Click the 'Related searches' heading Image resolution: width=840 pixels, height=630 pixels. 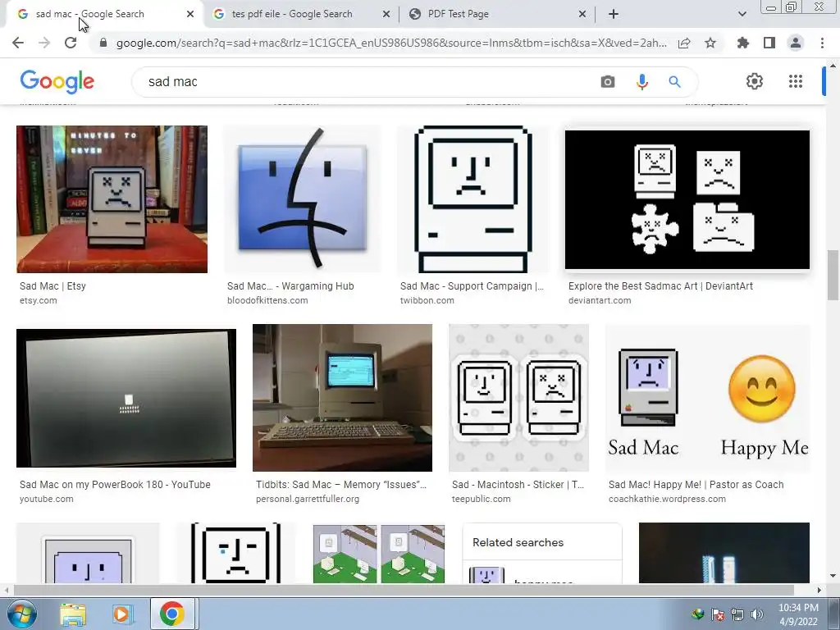(x=518, y=542)
